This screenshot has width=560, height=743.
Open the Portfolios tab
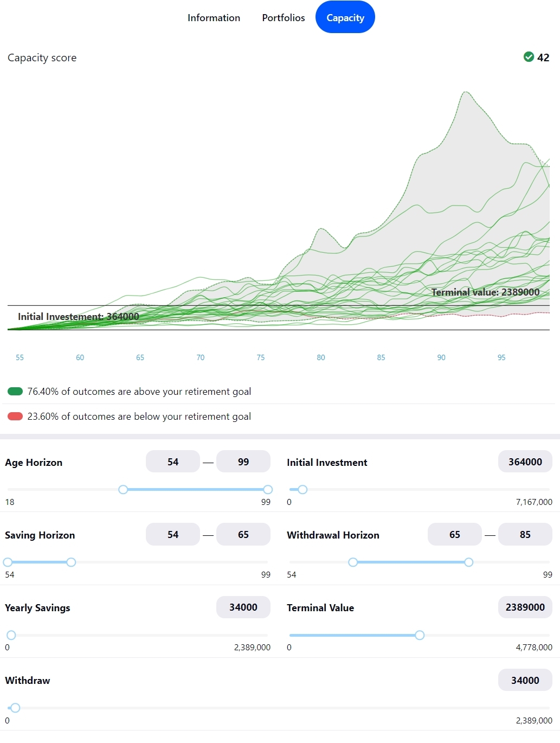pyautogui.click(x=284, y=17)
